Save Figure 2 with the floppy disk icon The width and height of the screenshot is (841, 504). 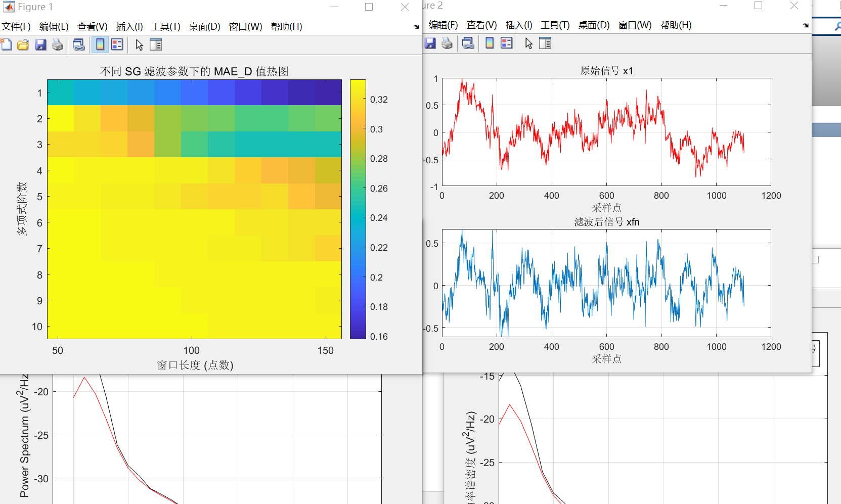[430, 43]
